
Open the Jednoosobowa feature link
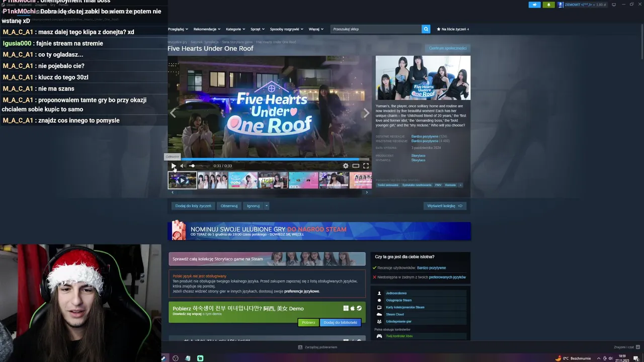(x=396, y=293)
